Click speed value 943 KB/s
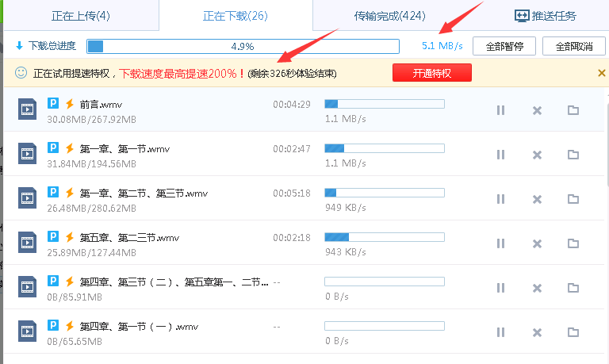Image resolution: width=609 pixels, height=364 pixels. pyautogui.click(x=346, y=251)
